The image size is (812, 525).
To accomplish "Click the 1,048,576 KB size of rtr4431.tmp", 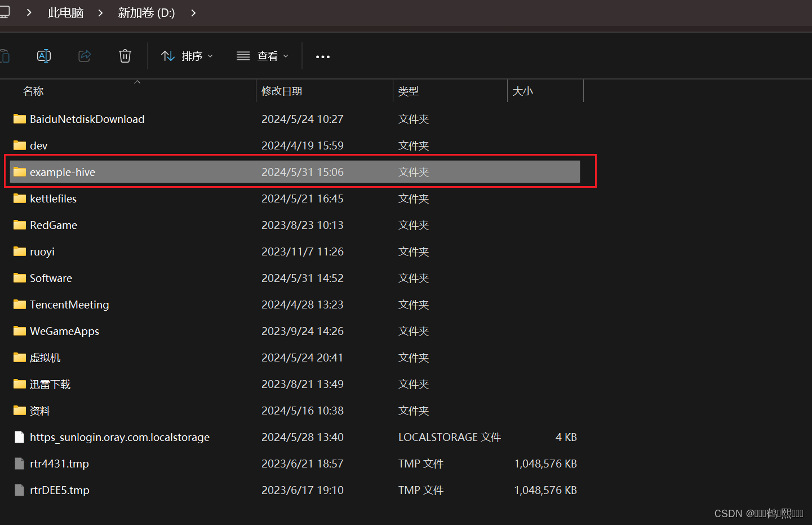I will coord(545,464).
